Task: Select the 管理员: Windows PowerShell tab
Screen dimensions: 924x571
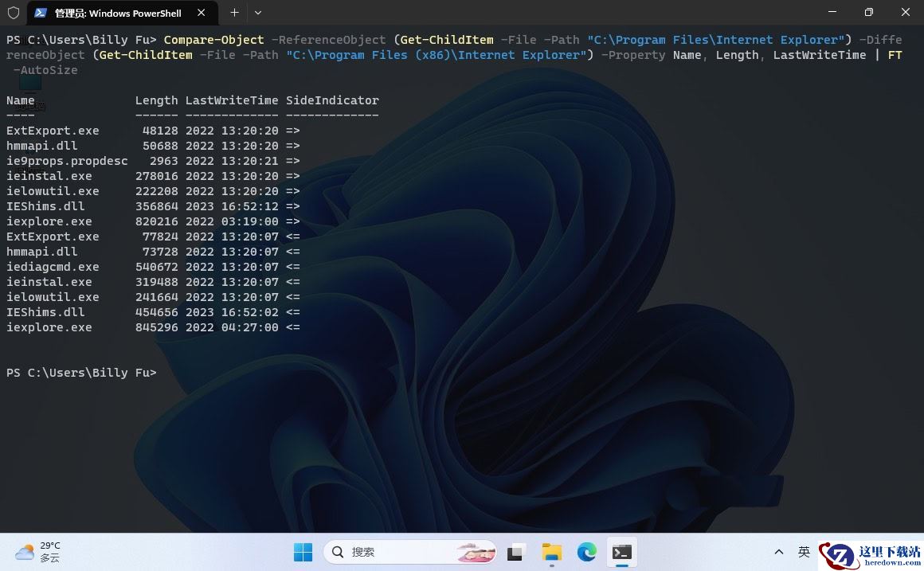Action: 123,13
